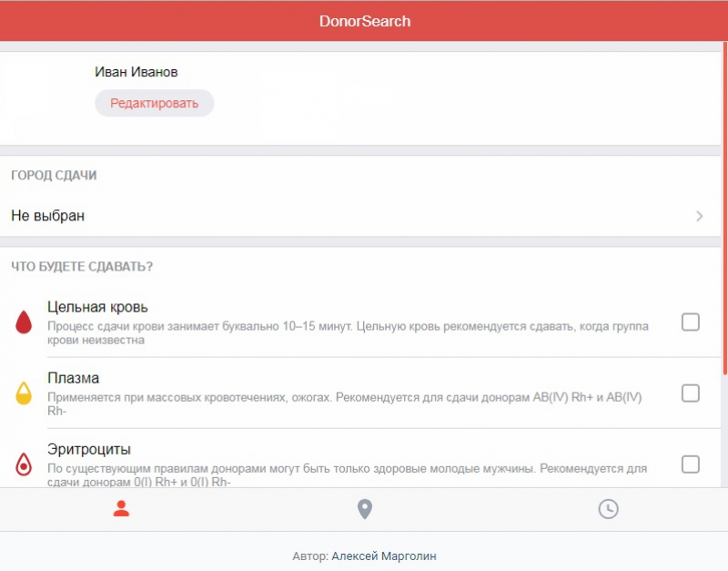Click the vertical red scrollbar
This screenshot has width=728, height=571.
[x=724, y=209]
